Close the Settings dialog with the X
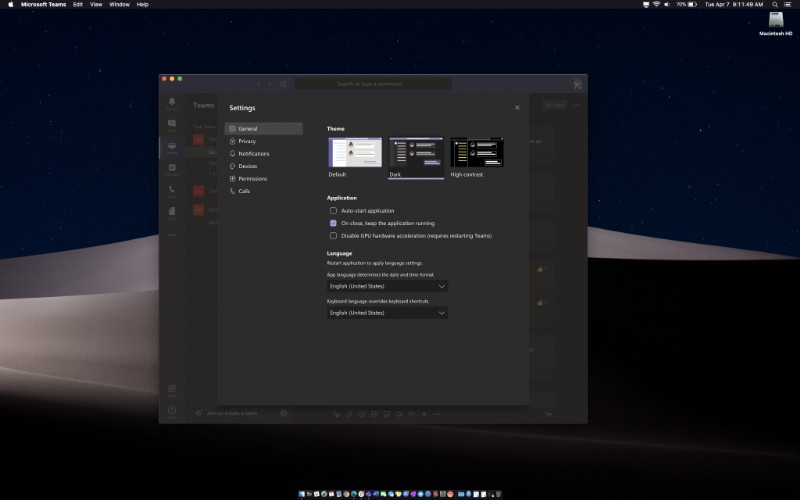This screenshot has width=800, height=500. (x=517, y=107)
